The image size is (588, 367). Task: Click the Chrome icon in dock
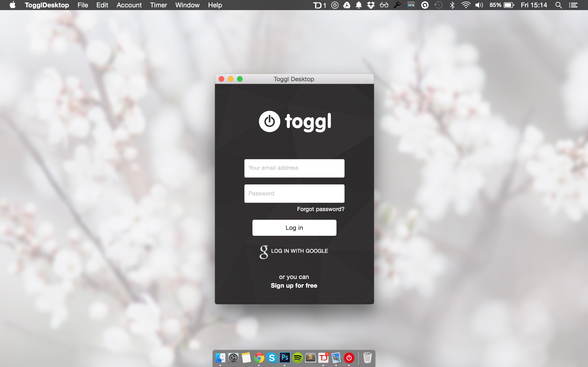click(x=259, y=358)
